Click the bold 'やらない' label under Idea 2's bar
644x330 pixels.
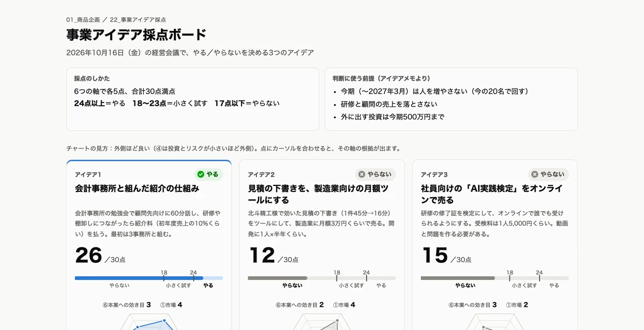pyautogui.click(x=292, y=285)
